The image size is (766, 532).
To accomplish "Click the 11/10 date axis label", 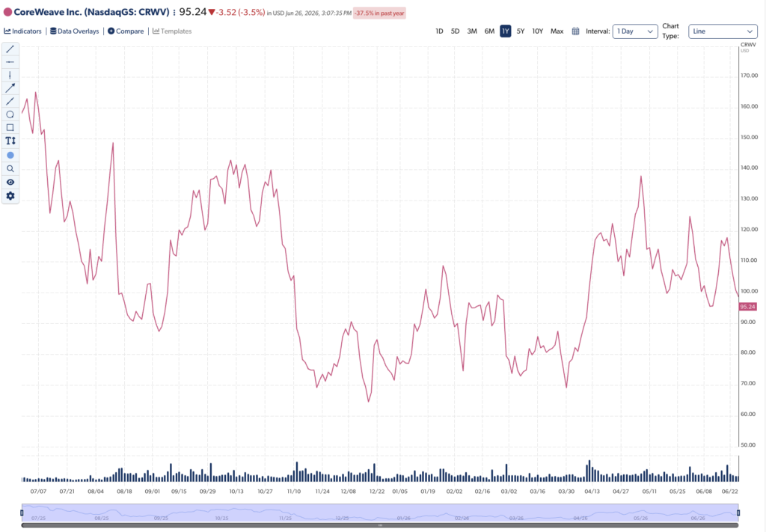I will pyautogui.click(x=293, y=492).
